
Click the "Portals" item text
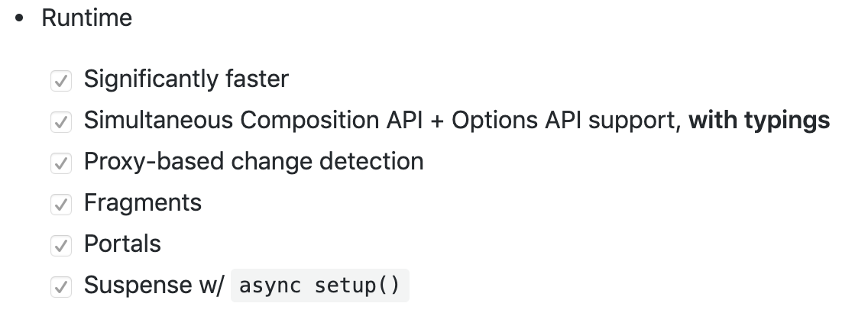click(122, 244)
